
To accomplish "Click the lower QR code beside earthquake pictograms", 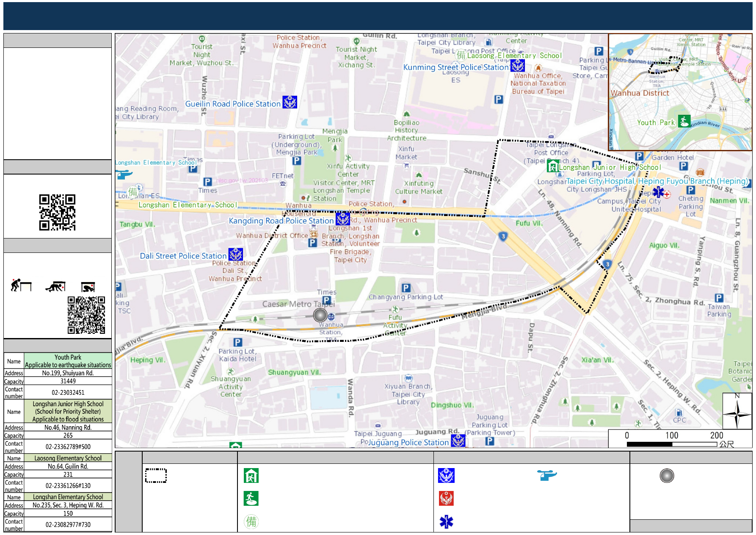I will point(86,315).
